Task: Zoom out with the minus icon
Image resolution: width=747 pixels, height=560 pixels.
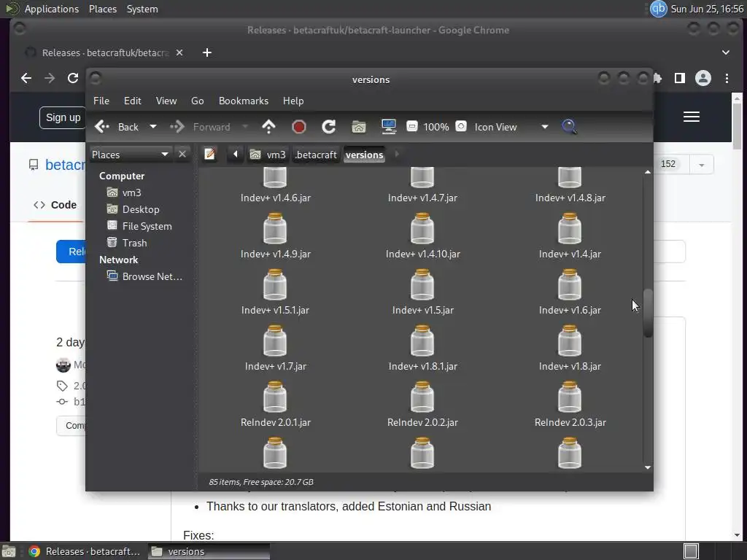Action: 412,126
